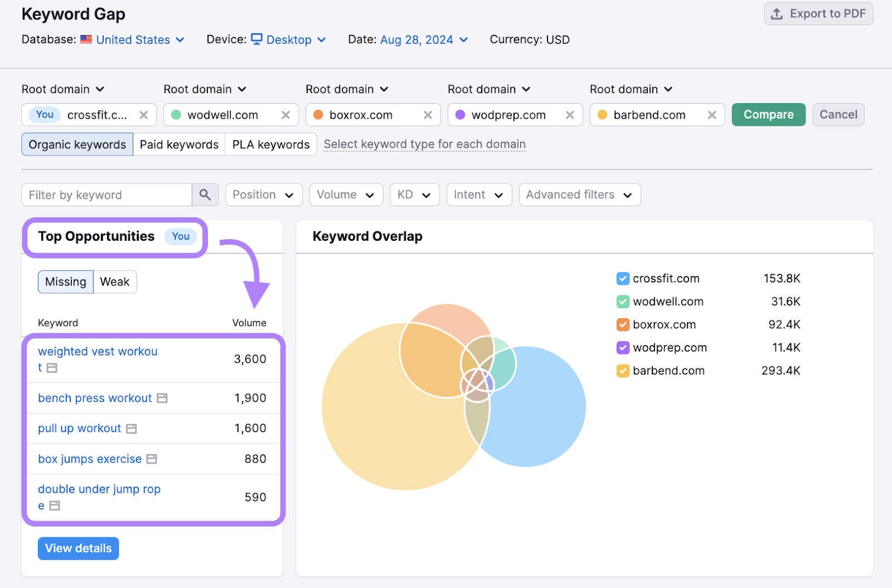Screen dimensions: 892x588
Task: Open SERP icon next to bench press workout
Action: (162, 398)
